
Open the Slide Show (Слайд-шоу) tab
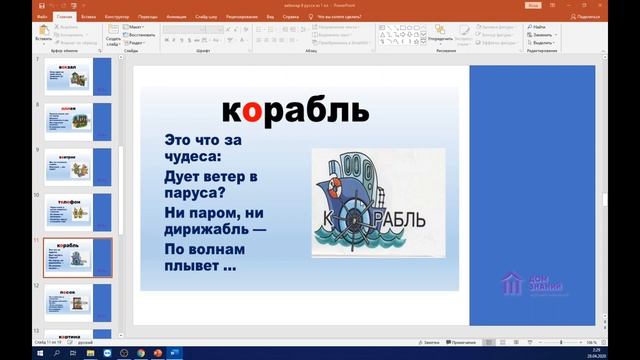tap(206, 17)
